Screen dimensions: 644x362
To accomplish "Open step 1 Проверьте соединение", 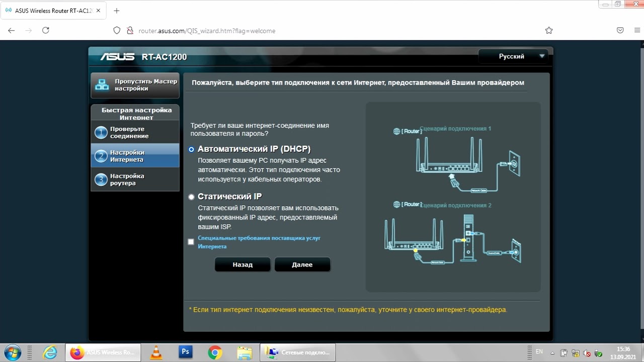I will pos(135,132).
